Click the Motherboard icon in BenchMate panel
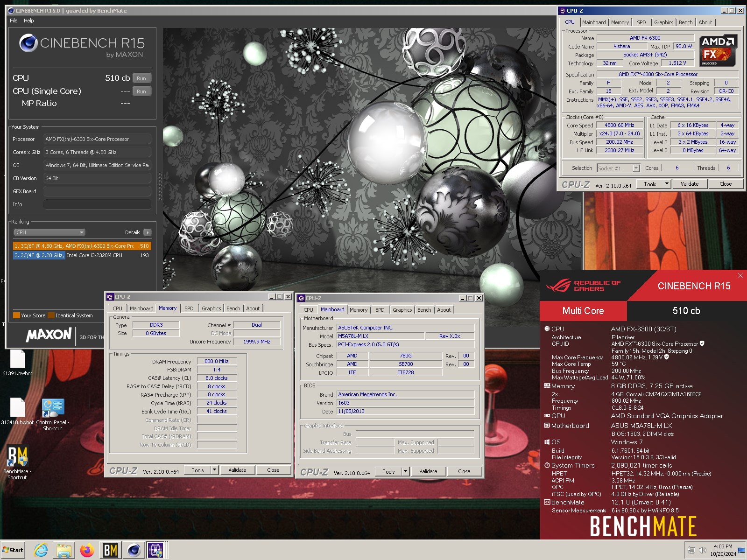Image resolution: width=747 pixels, height=560 pixels. pyautogui.click(x=547, y=426)
